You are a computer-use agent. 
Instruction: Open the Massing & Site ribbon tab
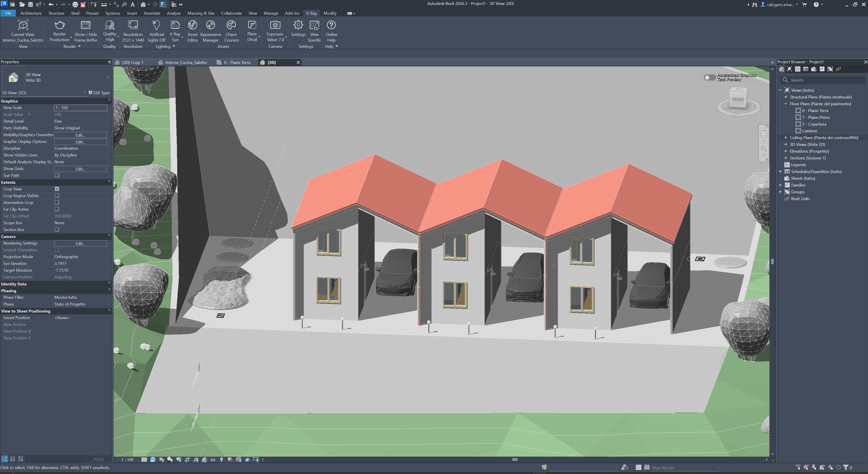tap(201, 13)
